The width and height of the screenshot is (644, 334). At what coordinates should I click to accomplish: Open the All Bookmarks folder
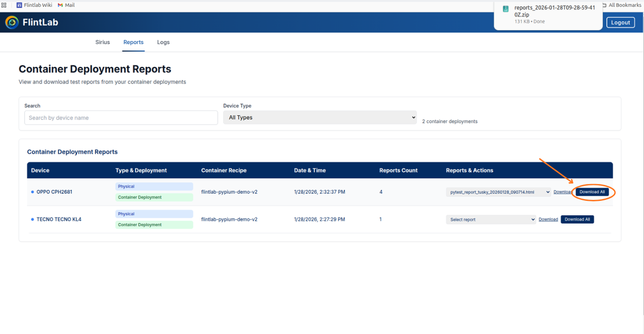click(621, 5)
